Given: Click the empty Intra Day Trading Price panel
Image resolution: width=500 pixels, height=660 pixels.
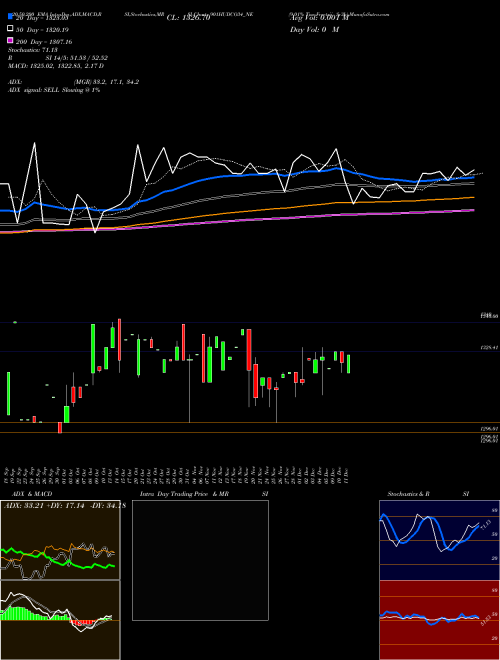Looking at the screenshot, I should (200, 560).
